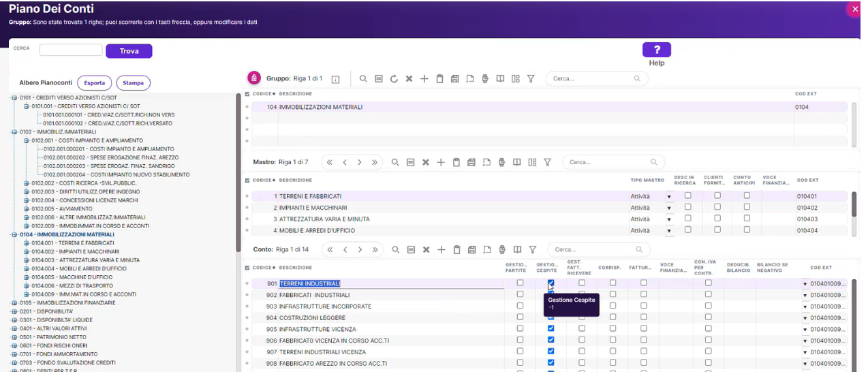Image resolution: width=868 pixels, height=378 pixels.
Task: Toggle Gest. Fatt. Ricevere for 902 FABBRICATI INDUSTRIALI
Action: point(582,294)
